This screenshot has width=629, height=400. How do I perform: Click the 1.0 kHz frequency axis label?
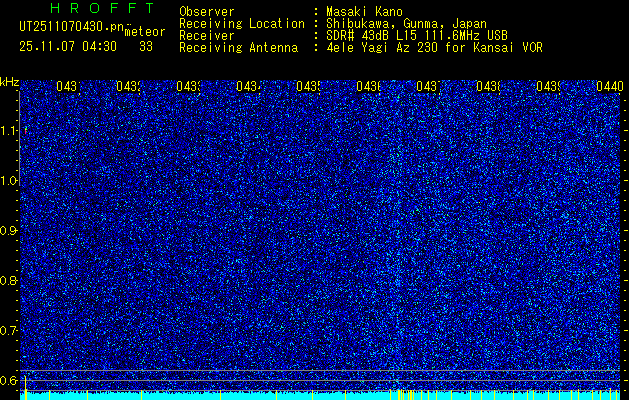coord(8,181)
